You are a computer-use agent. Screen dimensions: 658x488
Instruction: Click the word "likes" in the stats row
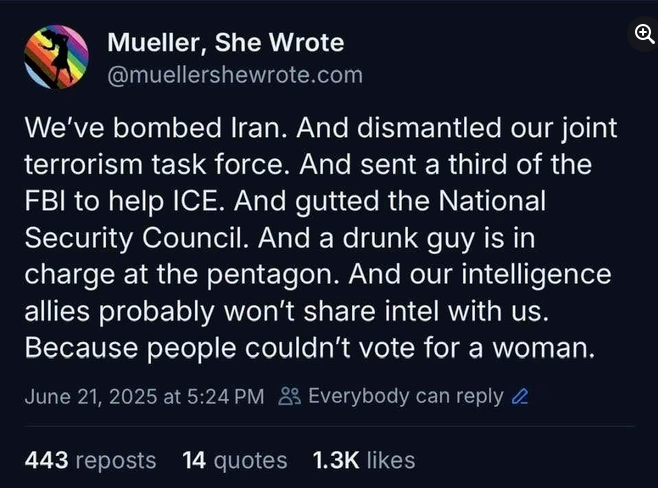(x=390, y=460)
